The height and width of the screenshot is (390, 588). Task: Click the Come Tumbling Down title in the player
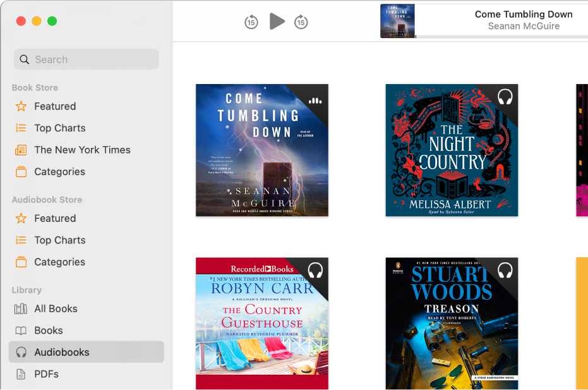point(524,15)
